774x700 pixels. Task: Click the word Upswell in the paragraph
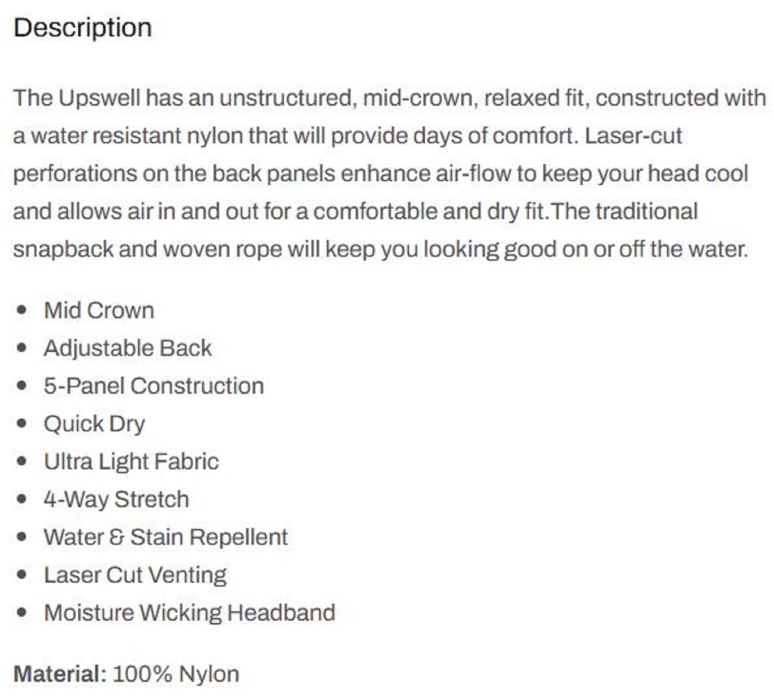click(99, 98)
